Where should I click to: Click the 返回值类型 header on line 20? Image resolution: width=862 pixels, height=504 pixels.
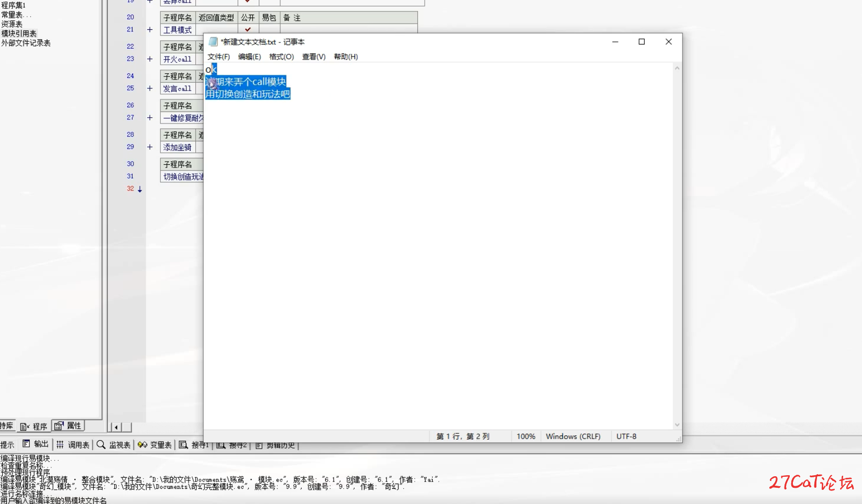pyautogui.click(x=216, y=18)
